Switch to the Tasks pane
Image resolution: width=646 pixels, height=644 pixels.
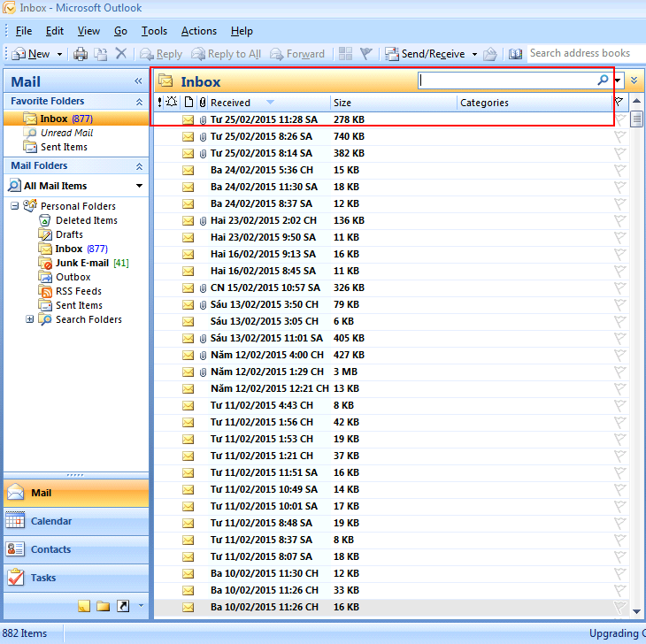pyautogui.click(x=76, y=578)
